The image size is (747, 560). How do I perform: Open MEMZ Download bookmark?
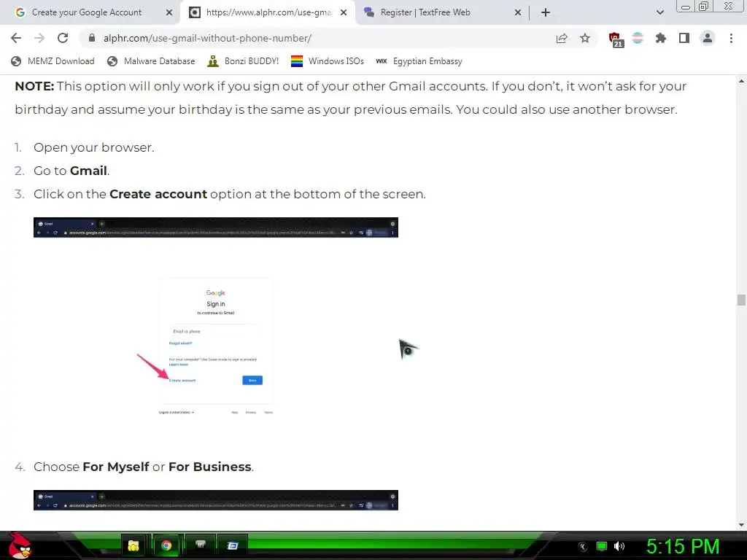(53, 61)
